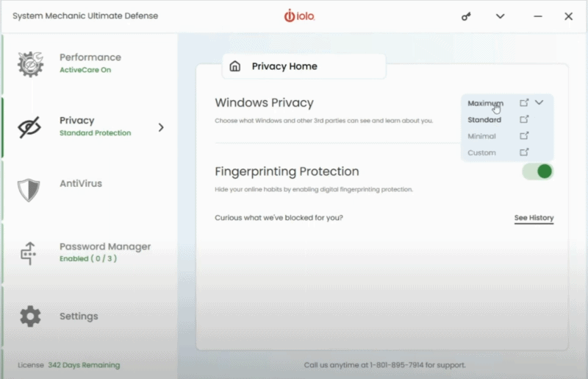Click the See History link
Viewport: 588px width, 379px height.
(x=534, y=218)
